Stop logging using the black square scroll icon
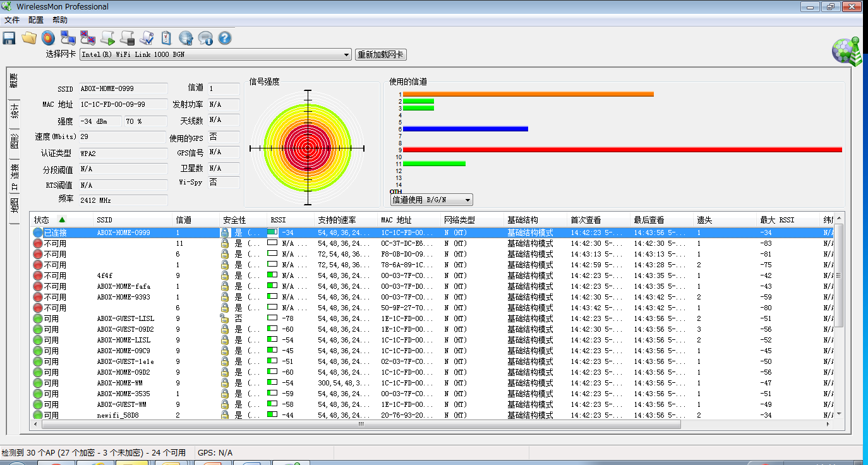This screenshot has height=465, width=868. pyautogui.click(x=128, y=38)
